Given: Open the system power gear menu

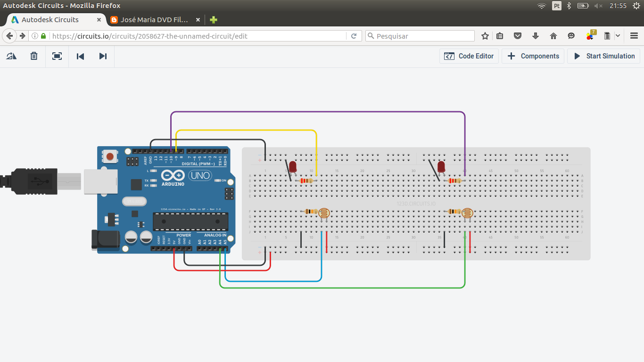Looking at the screenshot, I should point(636,6).
